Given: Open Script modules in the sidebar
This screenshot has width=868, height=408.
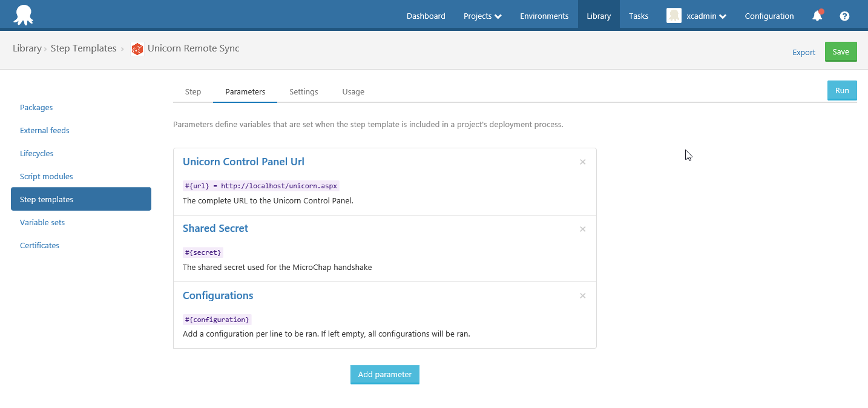Looking at the screenshot, I should (47, 177).
